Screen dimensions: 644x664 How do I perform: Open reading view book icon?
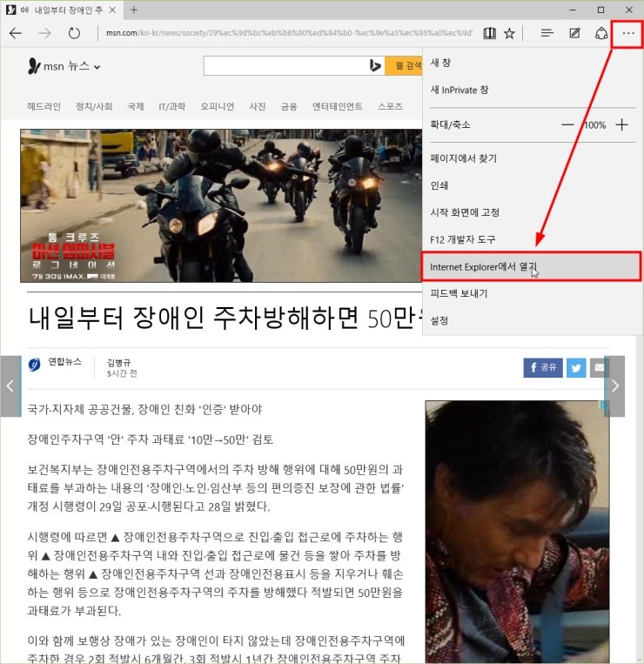click(489, 33)
